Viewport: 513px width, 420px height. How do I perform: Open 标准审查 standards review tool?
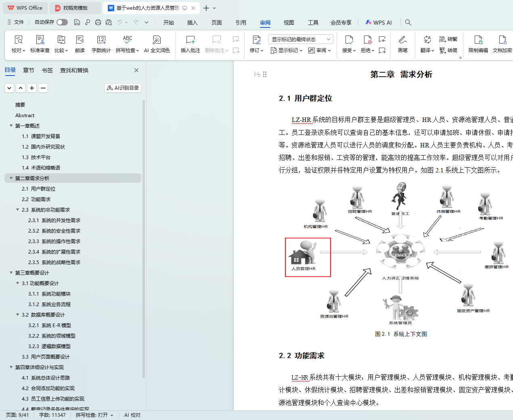40,44
